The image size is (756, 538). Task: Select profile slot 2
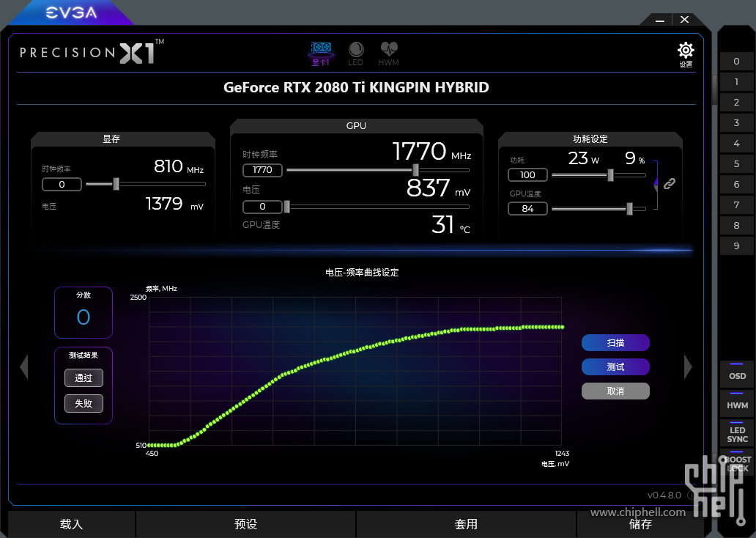pos(736,103)
